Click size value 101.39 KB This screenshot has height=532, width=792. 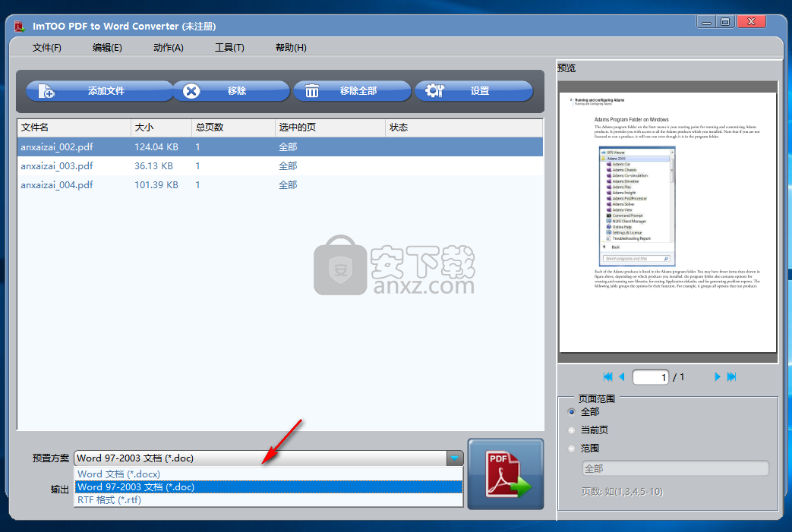pyautogui.click(x=156, y=184)
